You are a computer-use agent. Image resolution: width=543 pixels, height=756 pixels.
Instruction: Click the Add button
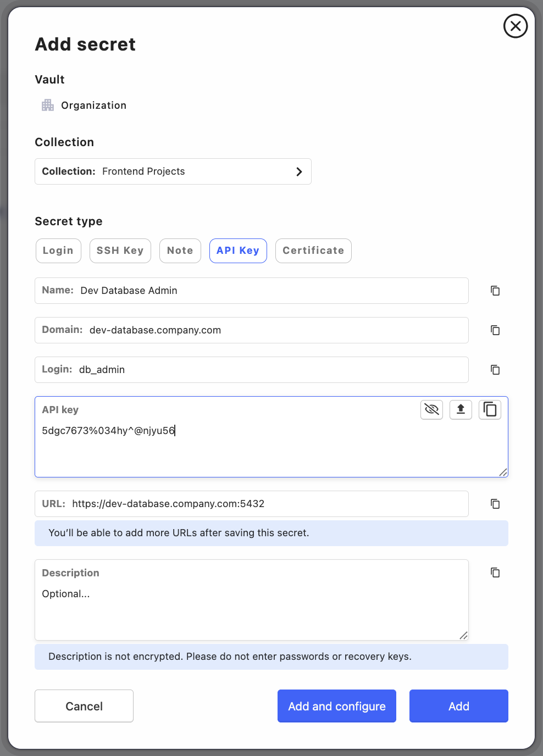point(459,706)
